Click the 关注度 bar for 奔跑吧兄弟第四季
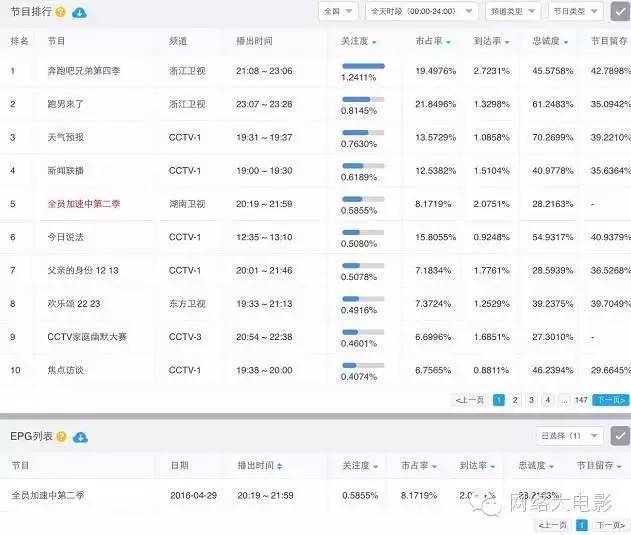 (x=363, y=66)
